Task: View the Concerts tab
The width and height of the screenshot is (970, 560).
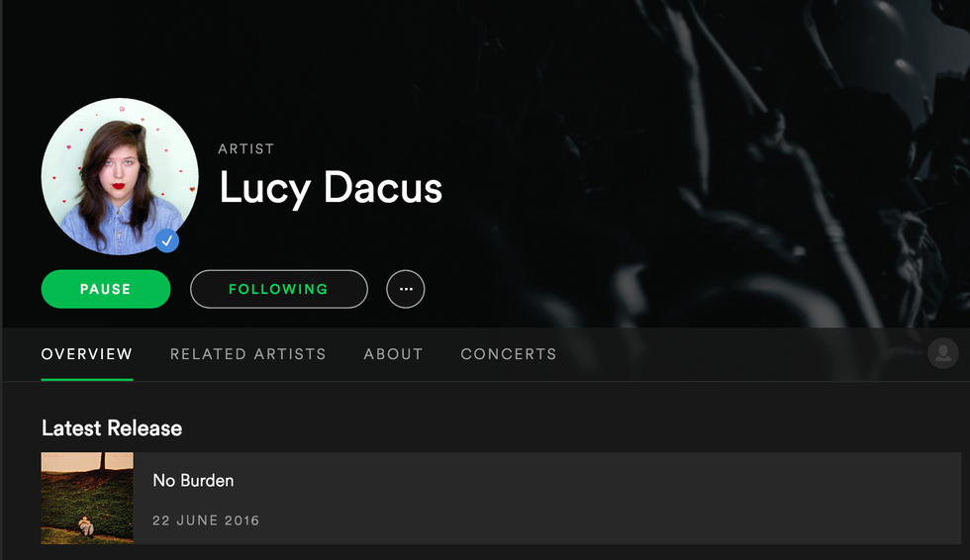Action: click(x=509, y=354)
